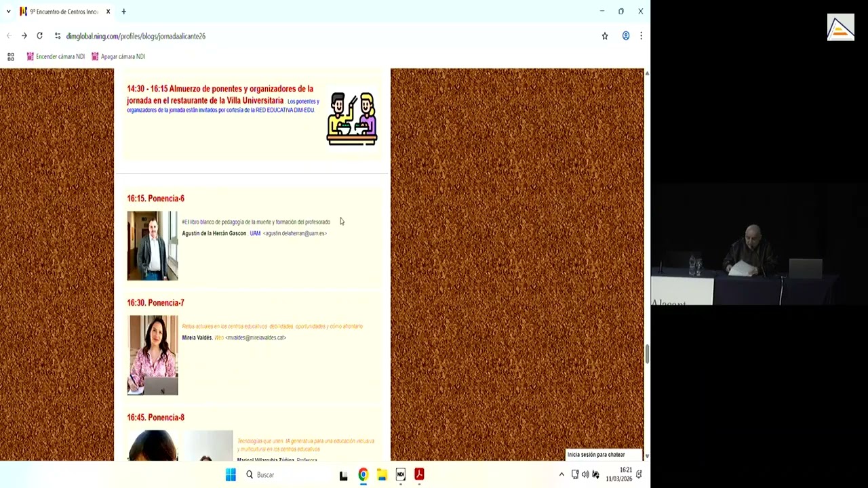
Task: Open the Tecnologías que unen IA generativa link
Action: [x=305, y=445]
